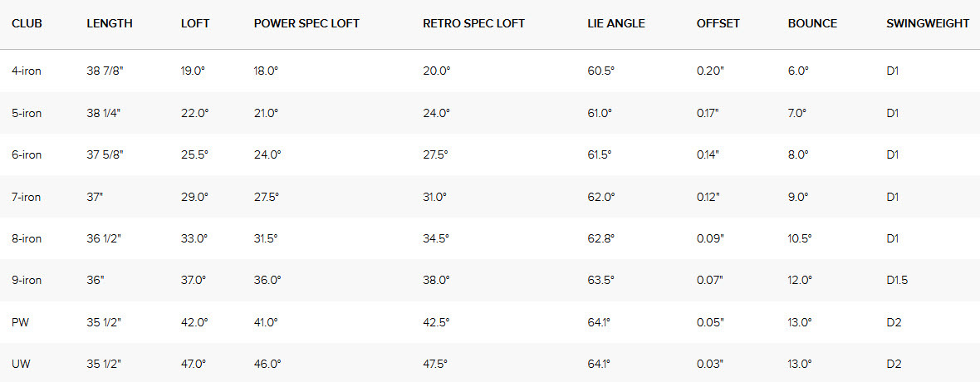This screenshot has height=382, width=980.
Task: Click the 8-iron lie angle 62.8°
Action: tap(600, 238)
